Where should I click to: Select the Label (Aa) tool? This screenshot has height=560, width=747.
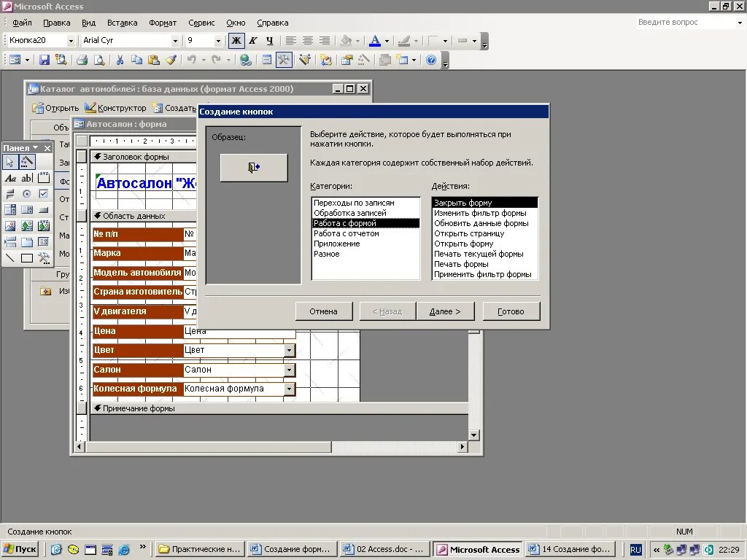[x=10, y=178]
